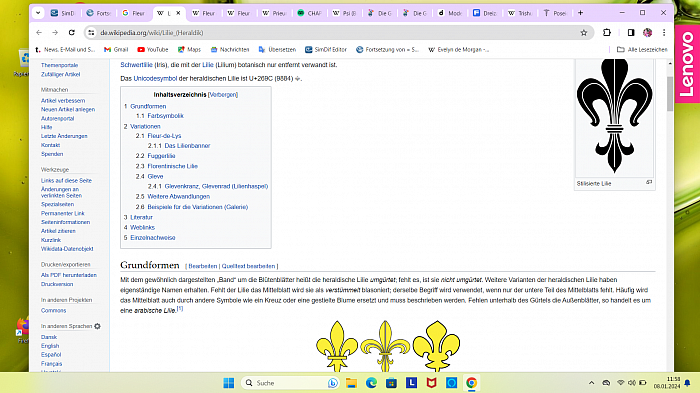Bookmark page with the star icon
700x393 pixels.
(583, 33)
